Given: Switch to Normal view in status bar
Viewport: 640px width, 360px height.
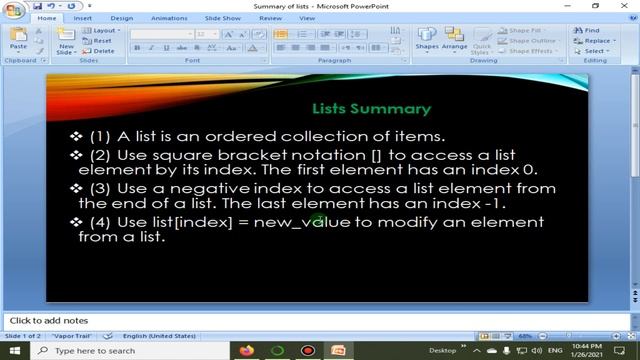Looking at the screenshot, I should point(484,336).
